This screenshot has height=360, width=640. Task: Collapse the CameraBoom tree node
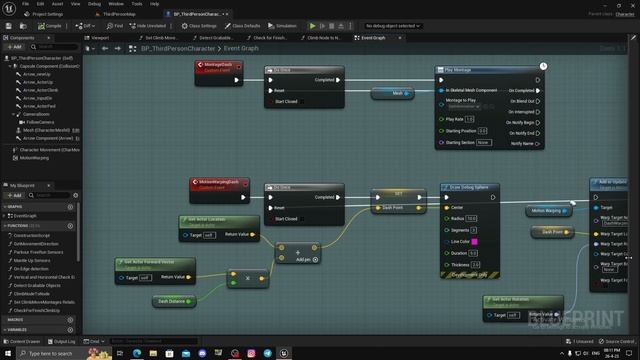13,114
